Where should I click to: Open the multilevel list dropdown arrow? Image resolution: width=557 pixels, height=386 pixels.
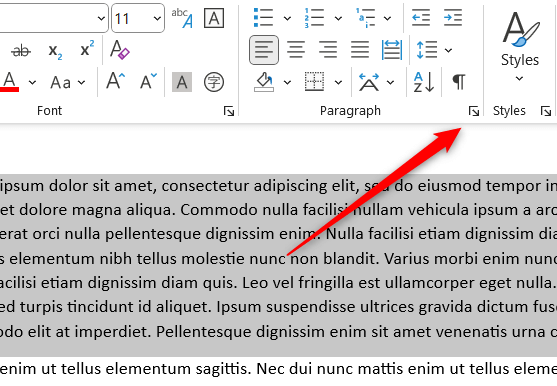coord(388,18)
